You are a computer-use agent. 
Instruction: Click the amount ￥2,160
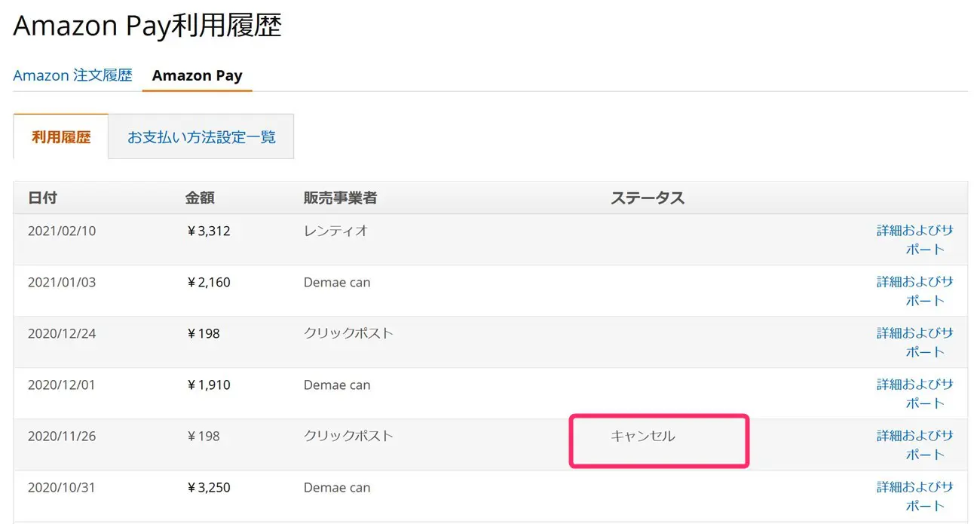208,283
